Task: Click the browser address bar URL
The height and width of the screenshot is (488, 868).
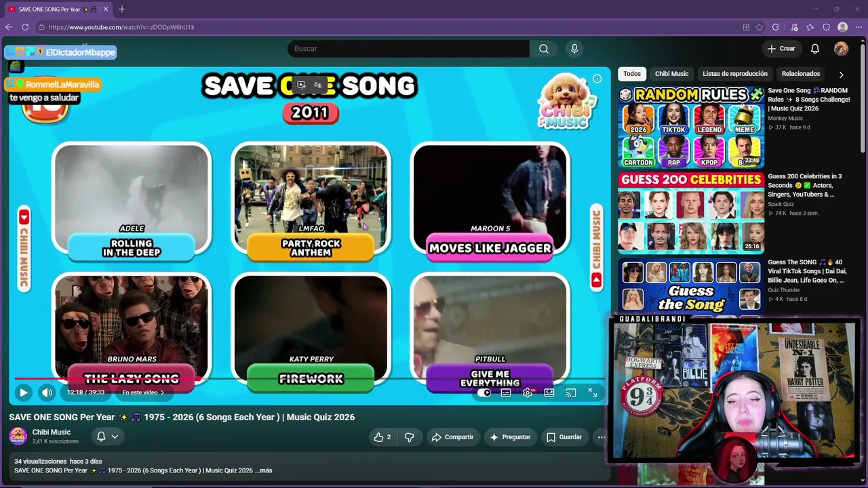Action: 121,27
